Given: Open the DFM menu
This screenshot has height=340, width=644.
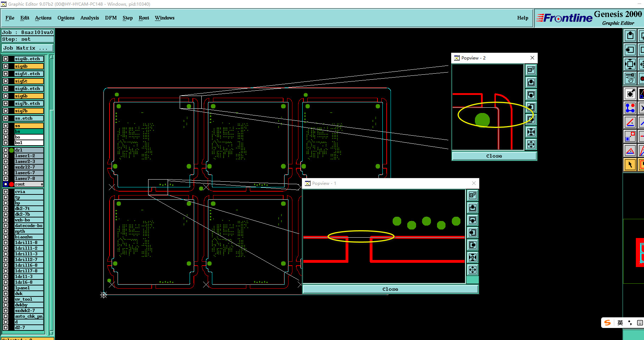Looking at the screenshot, I should [x=111, y=18].
